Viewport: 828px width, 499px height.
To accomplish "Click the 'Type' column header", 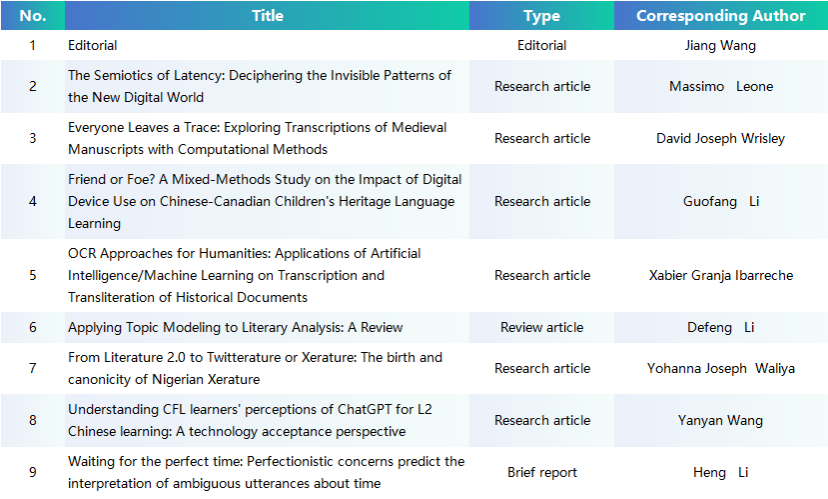I will pyautogui.click(x=541, y=15).
